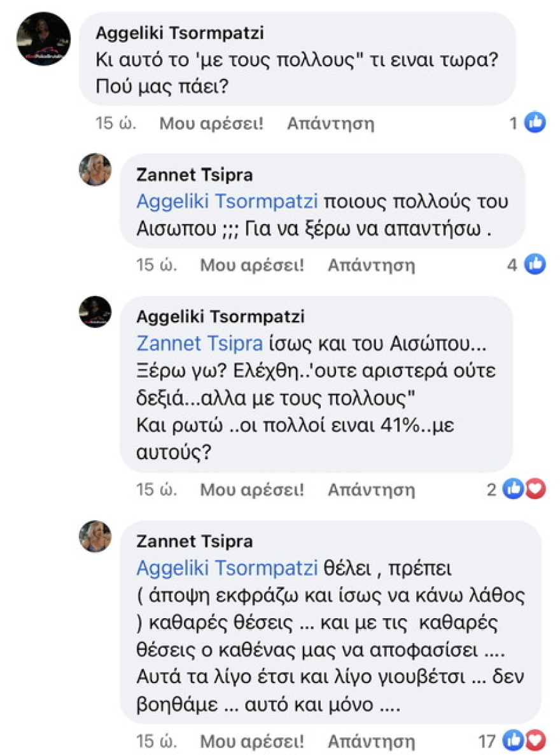This screenshot has height=755, width=560.
Task: Click the thumbs-up icon next to the number 2
Action: click(x=514, y=490)
